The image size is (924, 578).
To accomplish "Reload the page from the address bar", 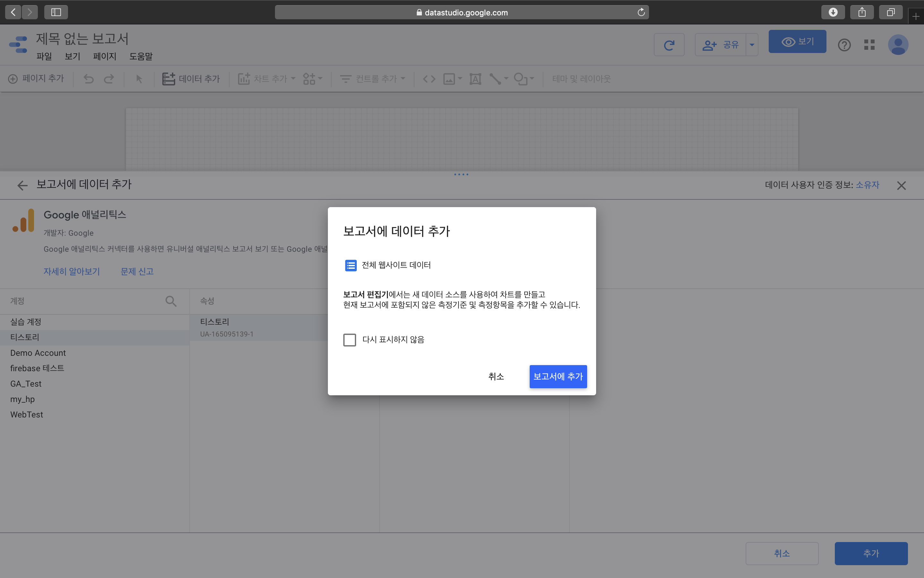I will [641, 12].
